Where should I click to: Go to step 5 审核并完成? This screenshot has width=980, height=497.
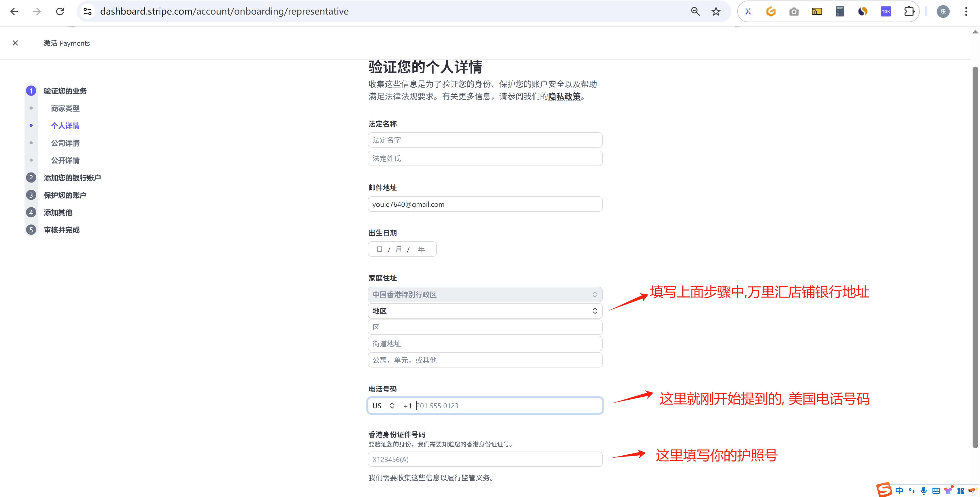click(x=62, y=230)
